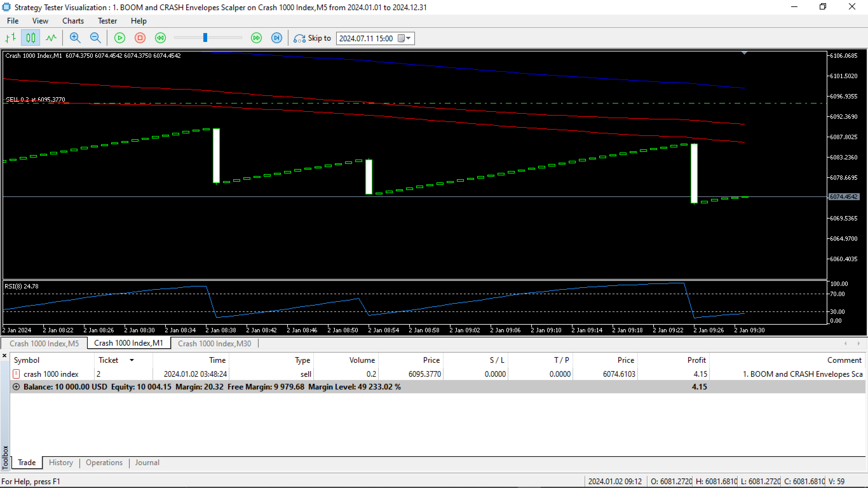The width and height of the screenshot is (868, 488).
Task: Click the rewind playback icon
Action: pos(160,38)
